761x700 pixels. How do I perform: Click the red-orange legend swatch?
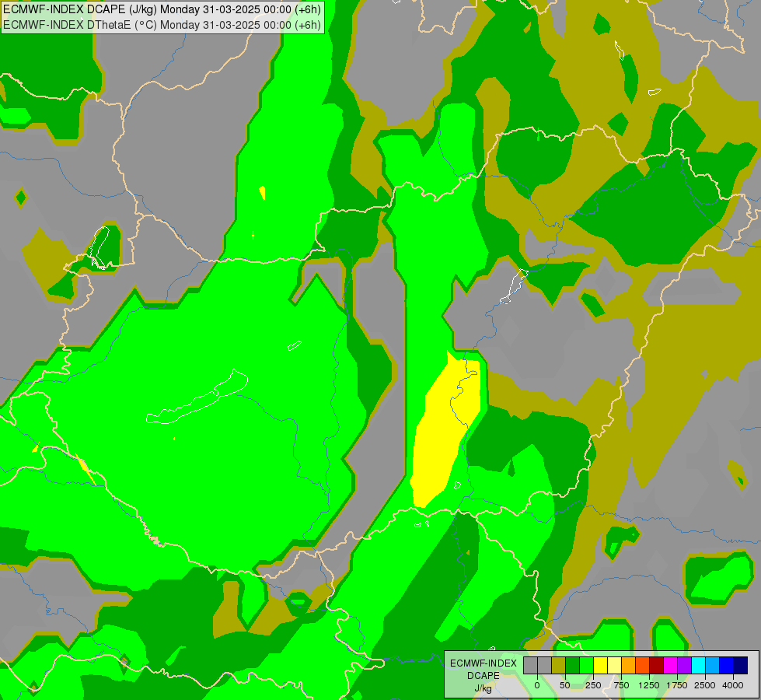click(642, 665)
